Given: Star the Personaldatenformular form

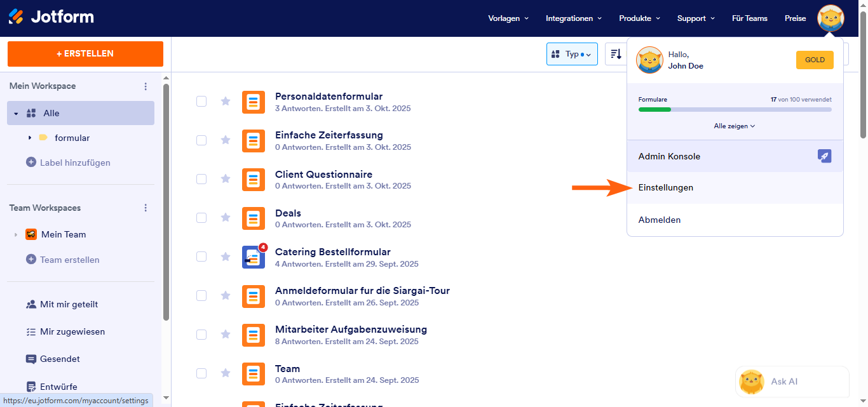Looking at the screenshot, I should coord(225,101).
